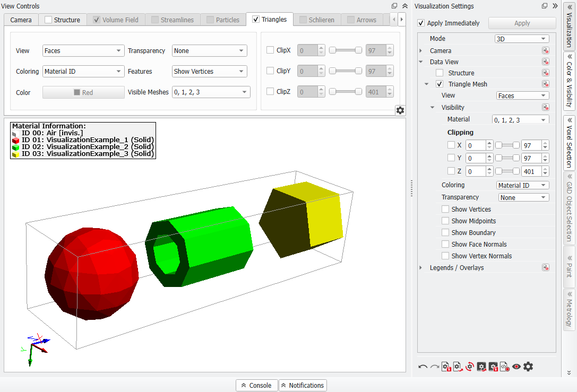Toggle the Apply Immediately checkbox

421,23
